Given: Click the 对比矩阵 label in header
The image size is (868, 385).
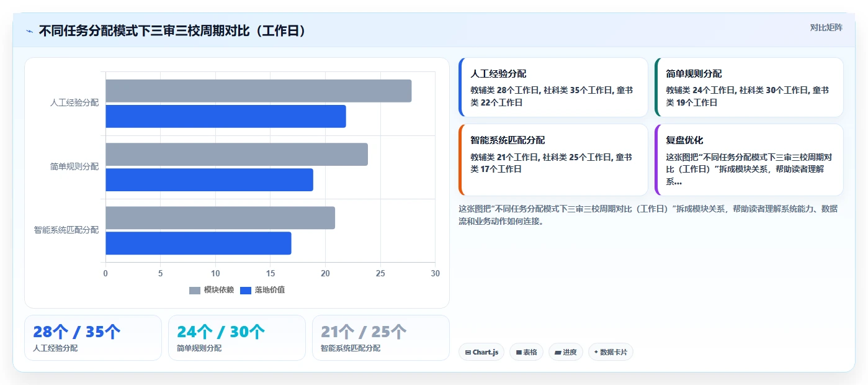Looking at the screenshot, I should (x=826, y=27).
